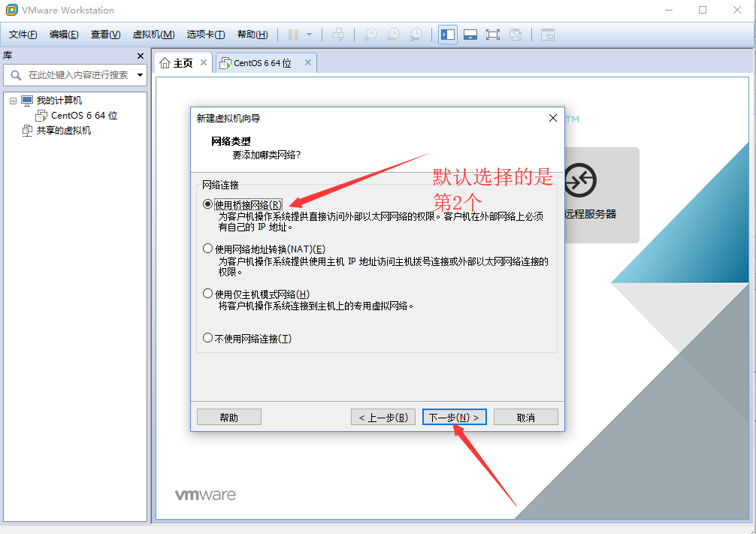Collapse the 我的计算机 tree node
This screenshot has height=534, width=756.
click(13, 101)
